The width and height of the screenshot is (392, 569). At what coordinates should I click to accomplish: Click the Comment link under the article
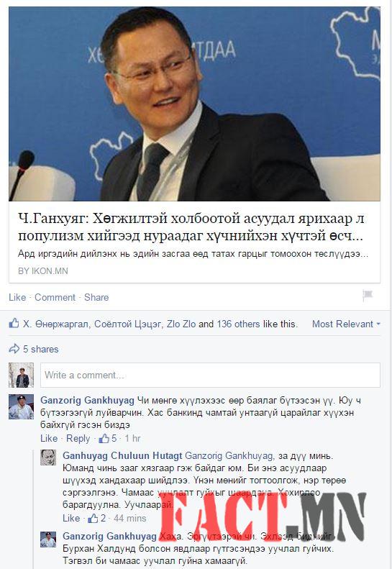[55, 297]
